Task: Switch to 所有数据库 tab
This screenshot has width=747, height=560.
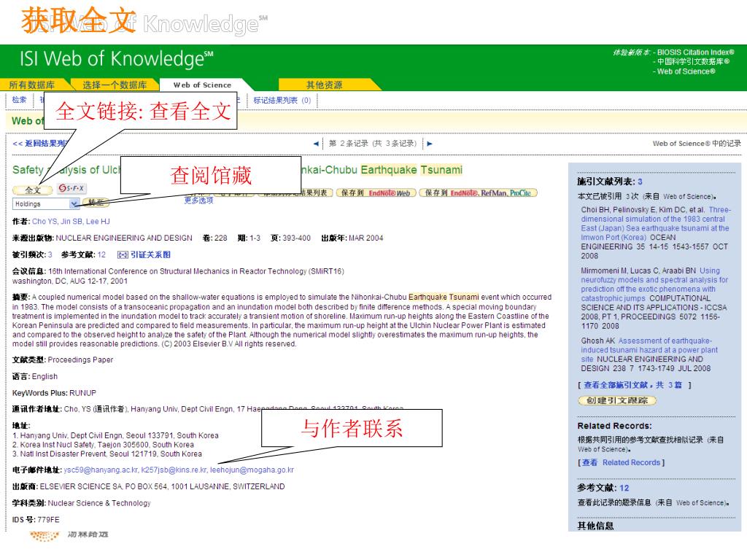Action: (x=32, y=85)
